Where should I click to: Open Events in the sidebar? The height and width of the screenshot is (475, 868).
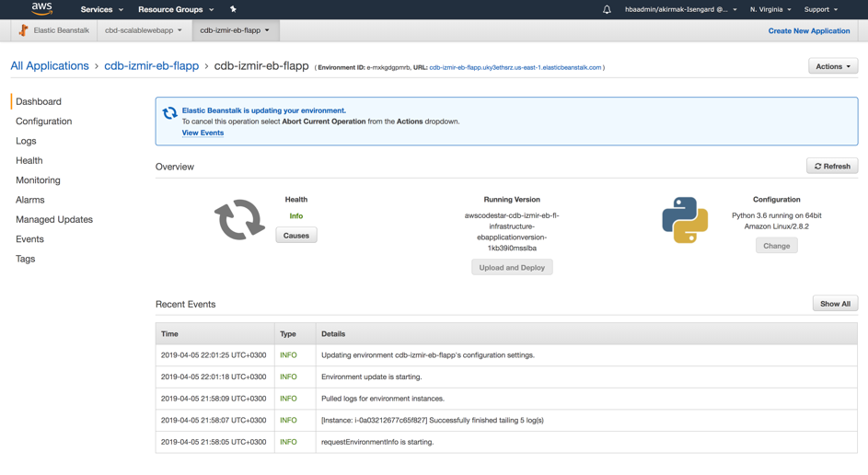click(x=29, y=239)
